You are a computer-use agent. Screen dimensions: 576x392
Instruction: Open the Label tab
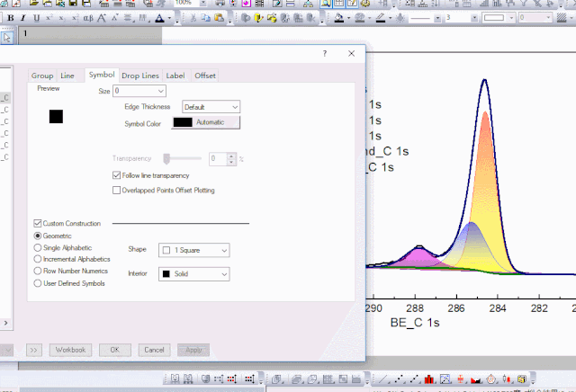[x=175, y=76]
